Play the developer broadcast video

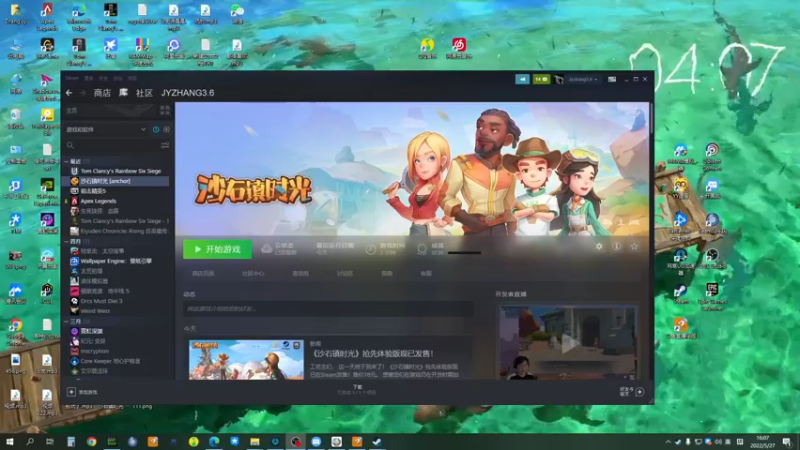click(x=568, y=343)
